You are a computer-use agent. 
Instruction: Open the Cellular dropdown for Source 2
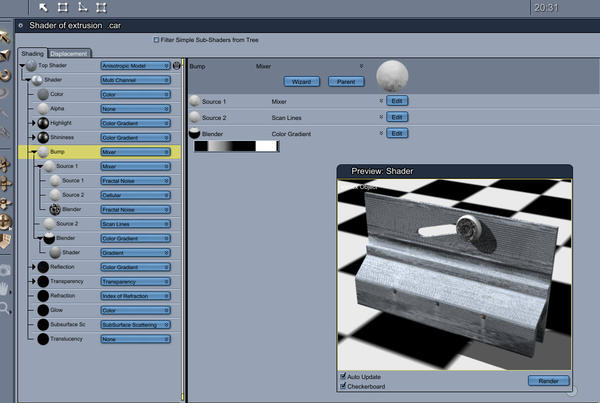[x=135, y=195]
